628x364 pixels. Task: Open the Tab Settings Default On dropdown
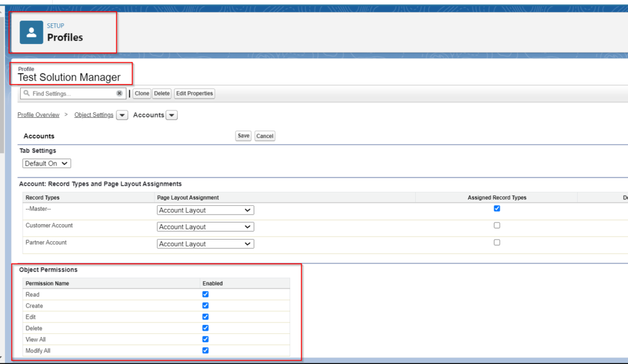pos(47,164)
